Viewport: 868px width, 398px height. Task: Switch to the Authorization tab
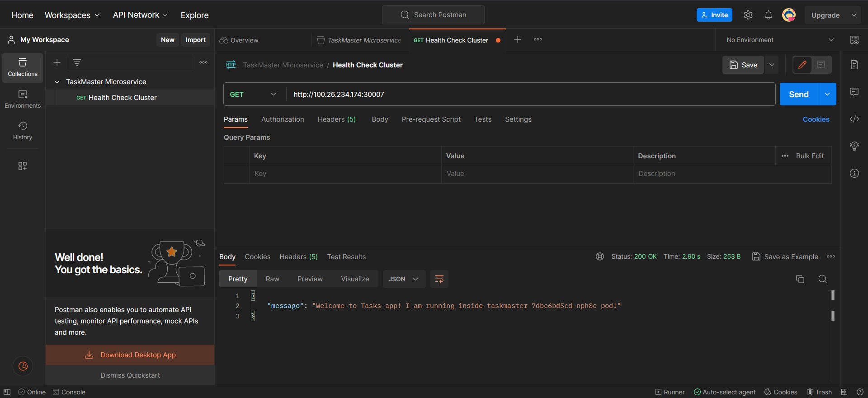click(283, 119)
